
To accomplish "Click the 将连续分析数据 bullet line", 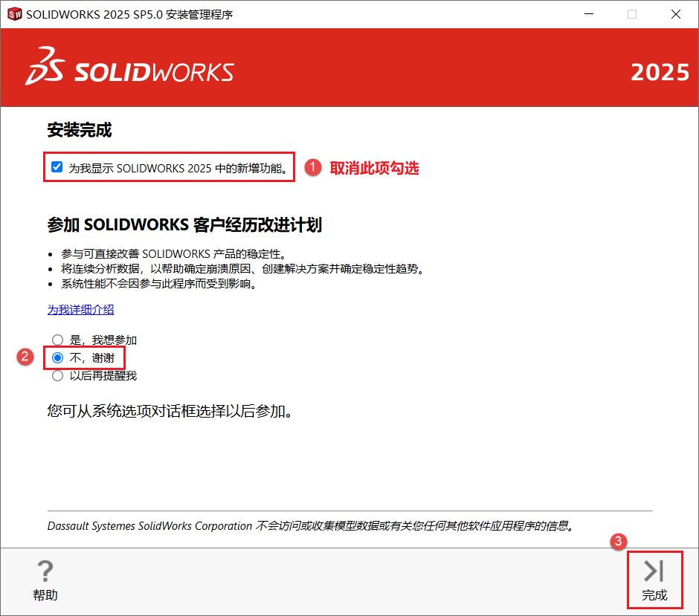I will (x=242, y=269).
